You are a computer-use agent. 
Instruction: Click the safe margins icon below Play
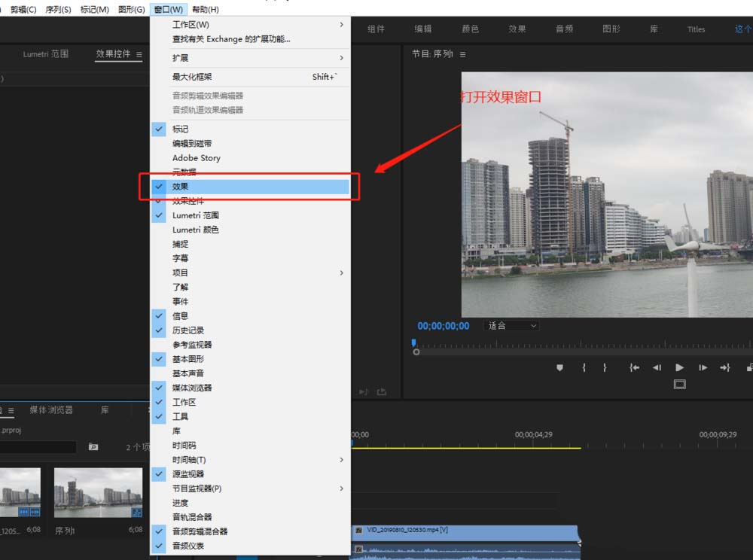(x=679, y=384)
